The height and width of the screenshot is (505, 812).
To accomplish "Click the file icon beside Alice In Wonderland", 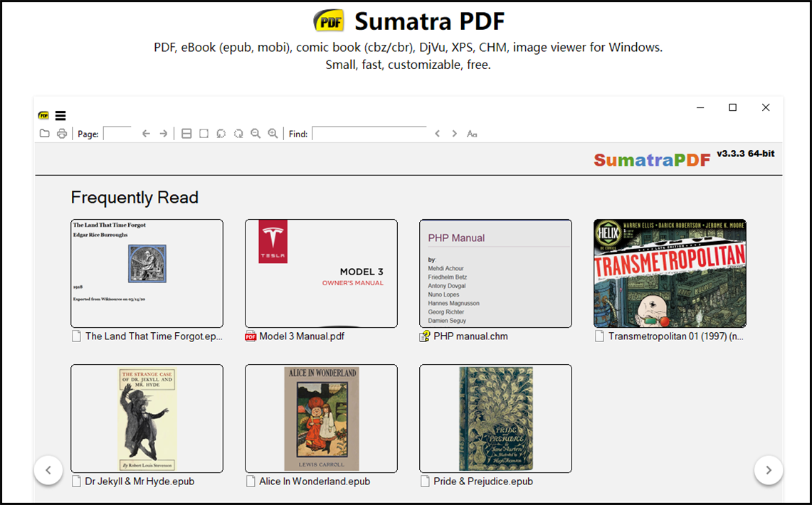I will pos(251,482).
